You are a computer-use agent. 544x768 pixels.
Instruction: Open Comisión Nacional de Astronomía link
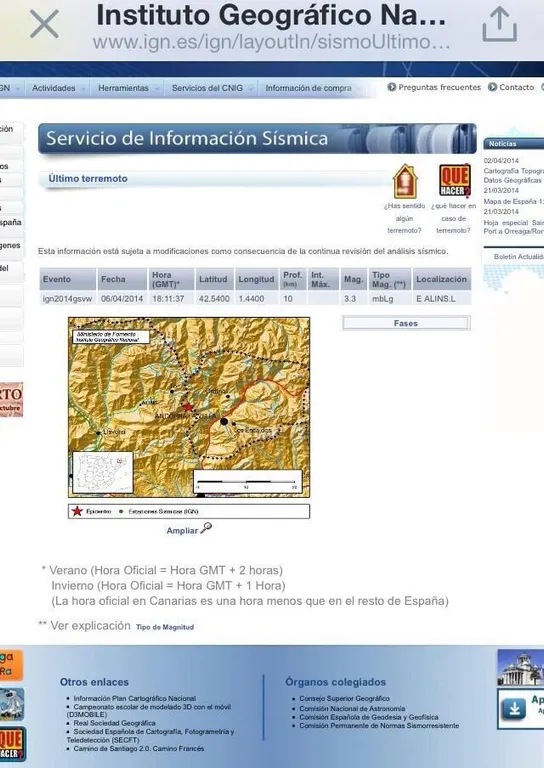(353, 708)
